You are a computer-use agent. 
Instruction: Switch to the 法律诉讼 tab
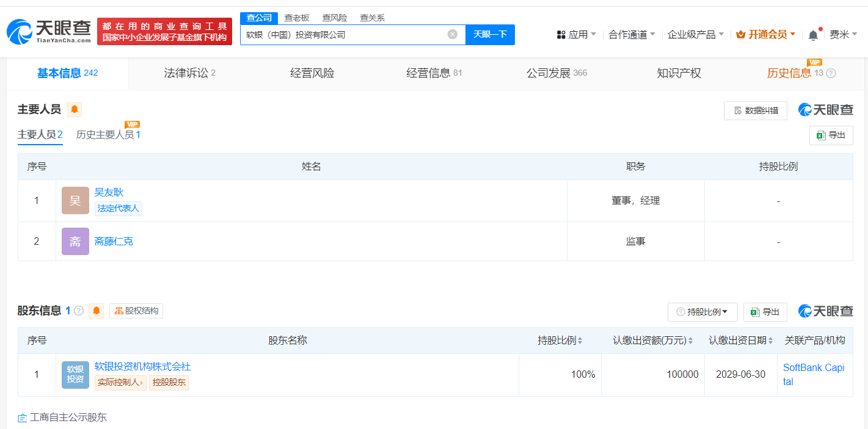click(190, 73)
